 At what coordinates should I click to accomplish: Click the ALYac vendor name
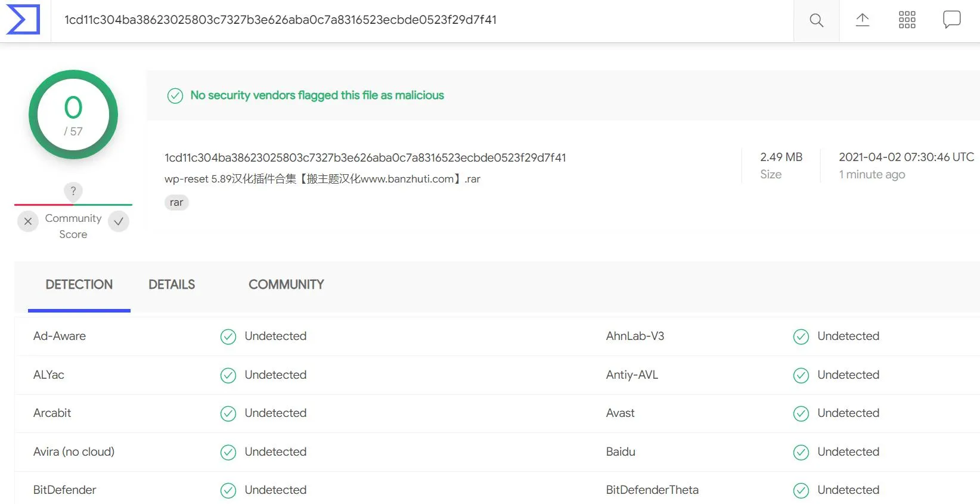pyautogui.click(x=49, y=375)
